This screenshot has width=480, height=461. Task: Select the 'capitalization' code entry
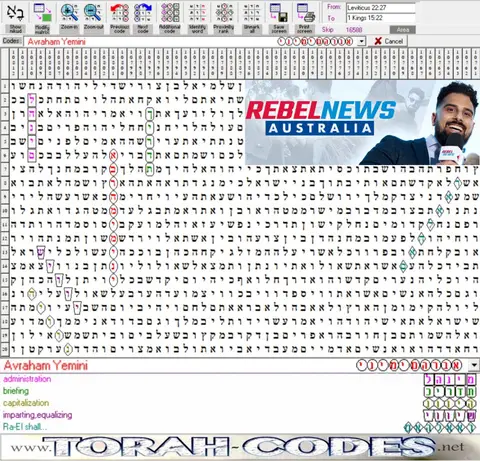(x=26, y=403)
